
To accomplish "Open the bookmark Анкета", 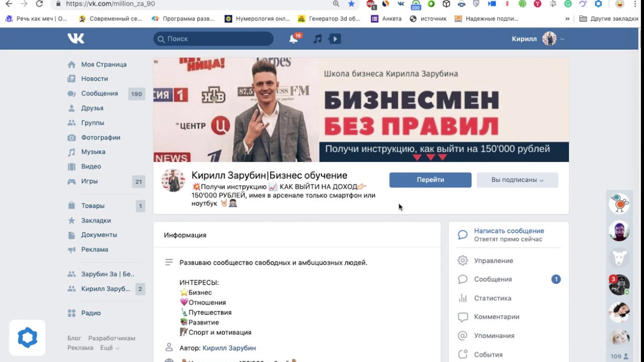I will pos(386,19).
